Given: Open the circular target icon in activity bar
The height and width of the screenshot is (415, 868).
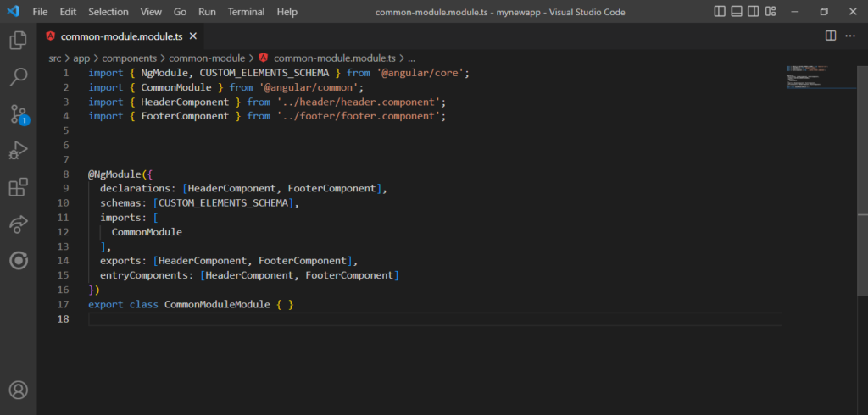Looking at the screenshot, I should [x=19, y=261].
